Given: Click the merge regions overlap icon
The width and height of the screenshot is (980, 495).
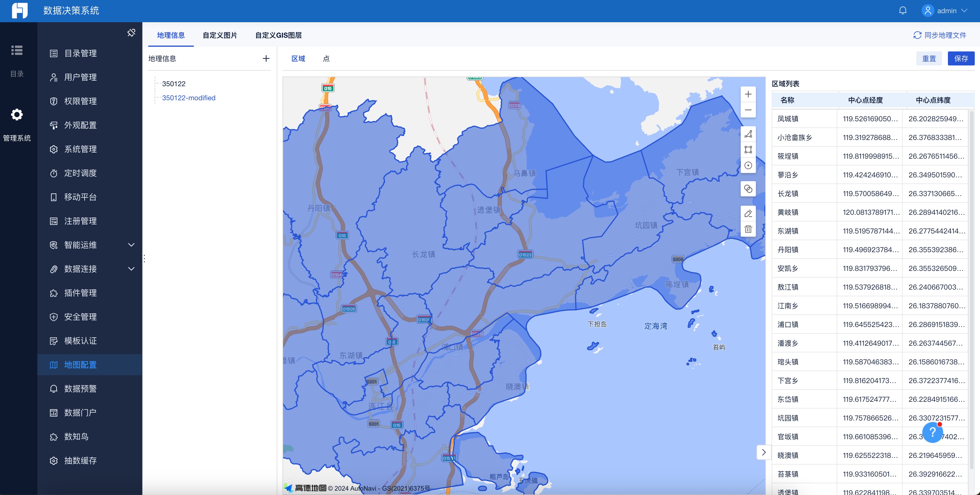Looking at the screenshot, I should pos(748,189).
